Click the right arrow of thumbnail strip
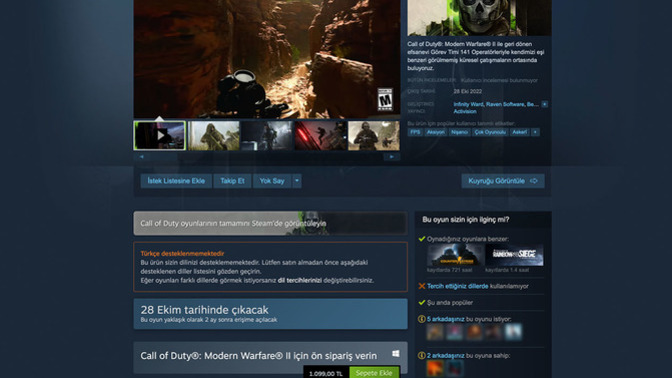The width and height of the screenshot is (672, 378). [392, 157]
